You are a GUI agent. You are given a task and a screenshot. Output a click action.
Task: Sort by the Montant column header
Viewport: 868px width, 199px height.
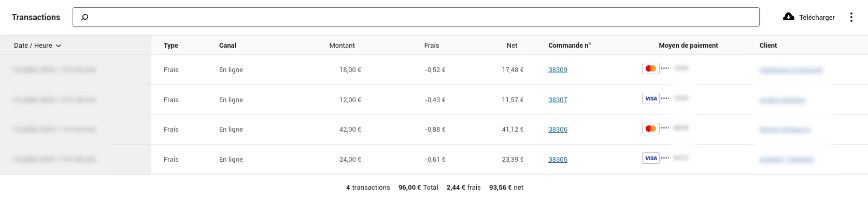tap(342, 46)
